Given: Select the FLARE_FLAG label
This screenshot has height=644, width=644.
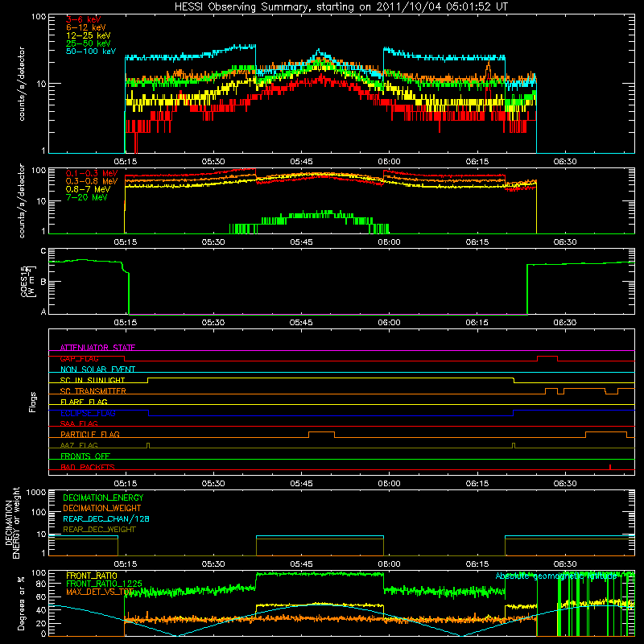Looking at the screenshot, I should point(84,402).
